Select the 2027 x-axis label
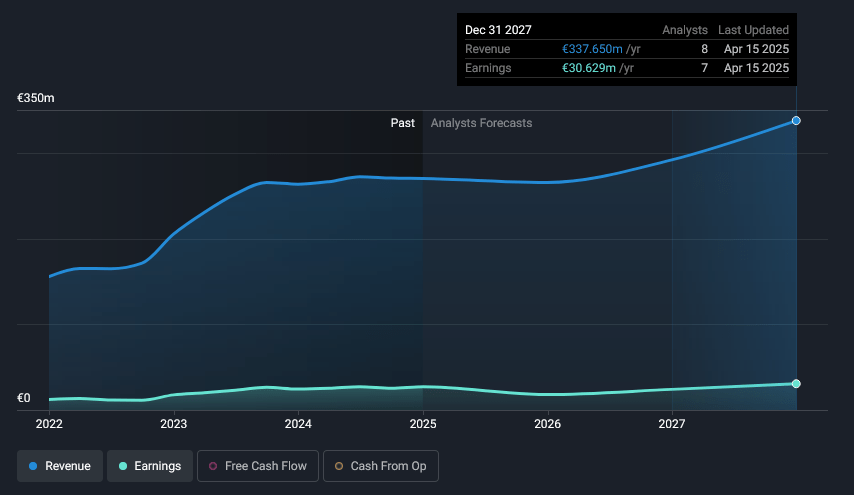The width and height of the screenshot is (854, 495). pyautogui.click(x=672, y=423)
